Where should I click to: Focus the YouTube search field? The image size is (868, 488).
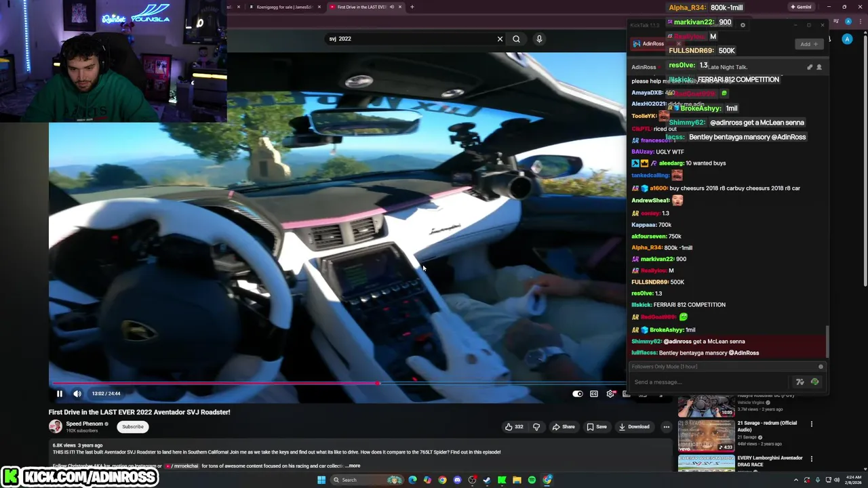tap(410, 39)
